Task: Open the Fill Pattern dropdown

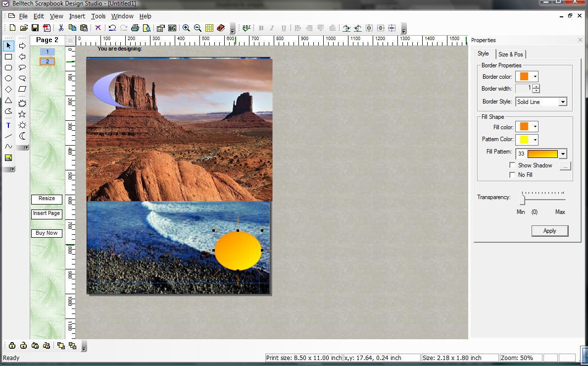Action: [x=563, y=154]
